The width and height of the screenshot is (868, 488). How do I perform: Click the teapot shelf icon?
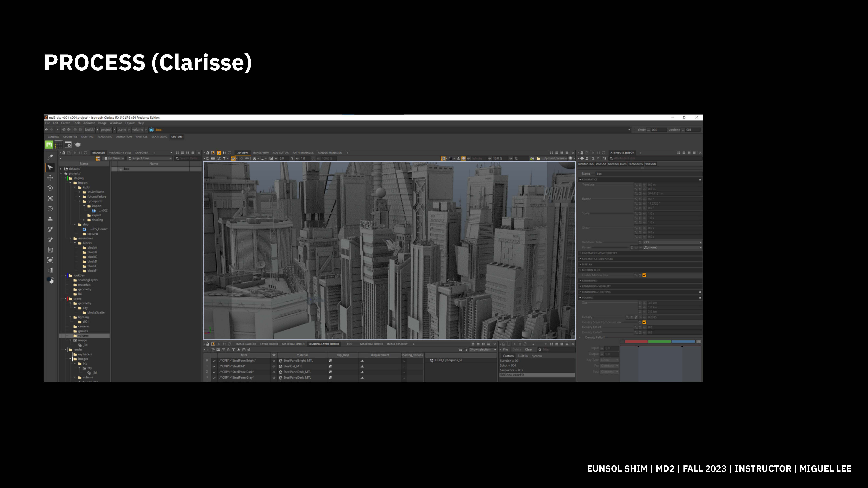pyautogui.click(x=78, y=144)
